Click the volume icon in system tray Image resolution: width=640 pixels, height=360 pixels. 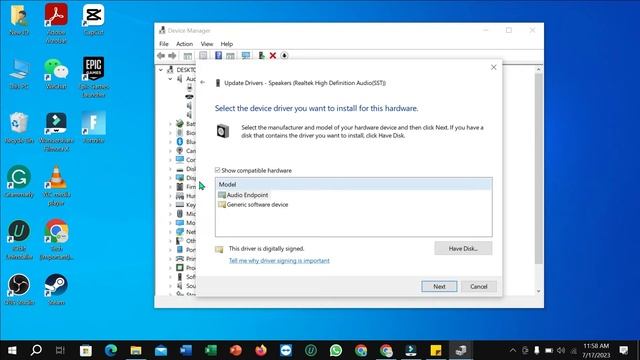click(561, 350)
